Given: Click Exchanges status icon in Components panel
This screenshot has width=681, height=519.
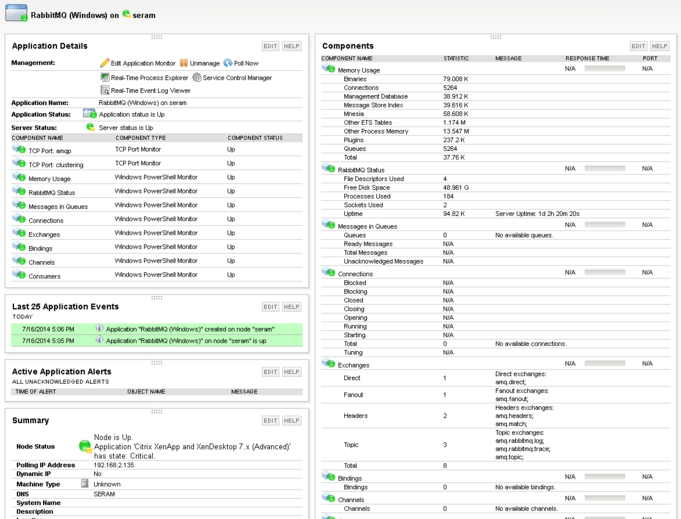Looking at the screenshot, I should click(x=328, y=364).
